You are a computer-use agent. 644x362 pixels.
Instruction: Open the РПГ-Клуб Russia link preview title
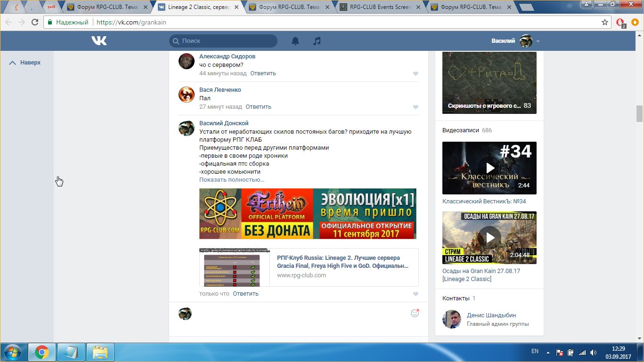click(x=342, y=262)
